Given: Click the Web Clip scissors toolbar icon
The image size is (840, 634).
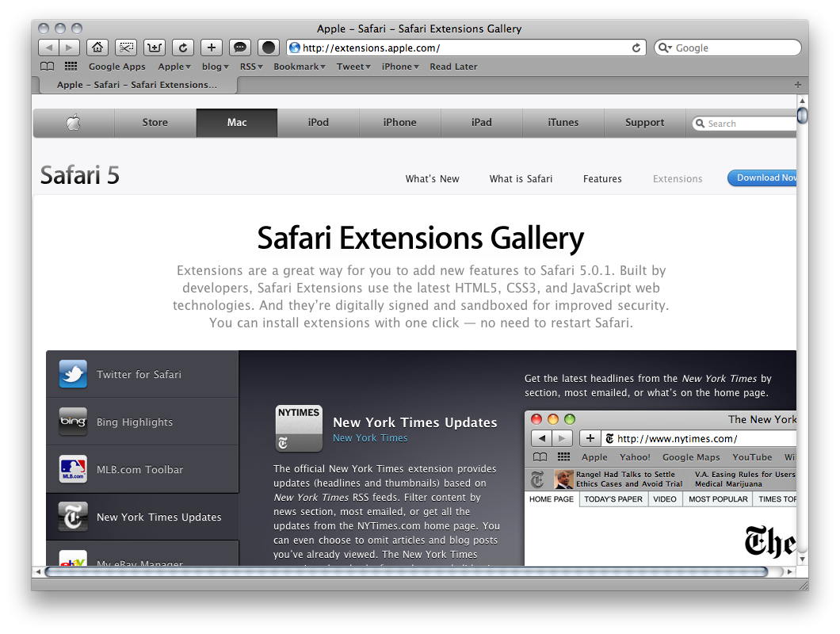Looking at the screenshot, I should (126, 48).
